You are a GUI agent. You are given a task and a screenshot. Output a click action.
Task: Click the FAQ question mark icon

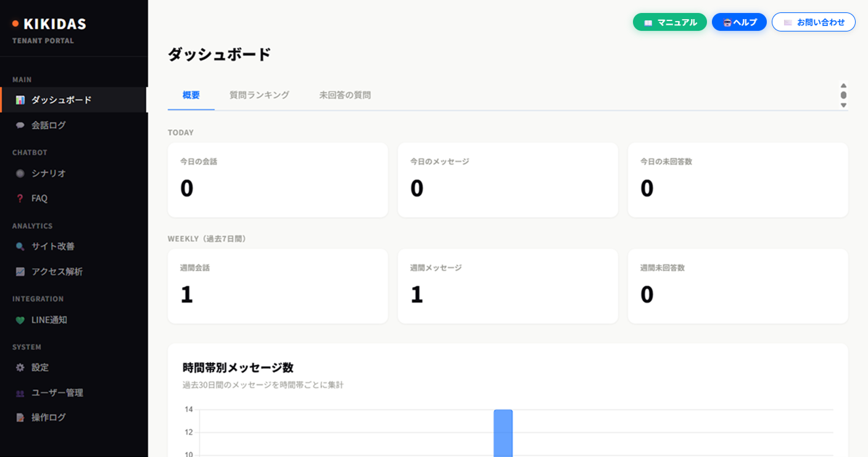pyautogui.click(x=20, y=198)
